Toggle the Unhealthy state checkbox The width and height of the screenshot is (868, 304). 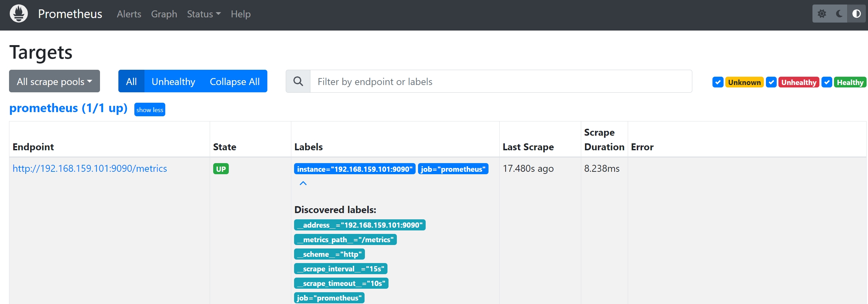click(x=771, y=82)
